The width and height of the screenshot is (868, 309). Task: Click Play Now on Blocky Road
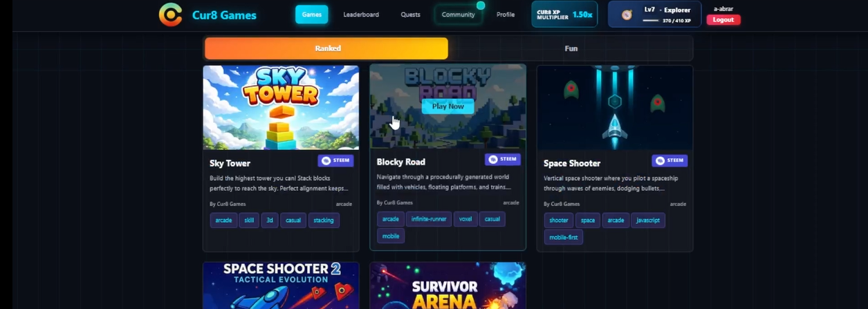click(x=448, y=106)
